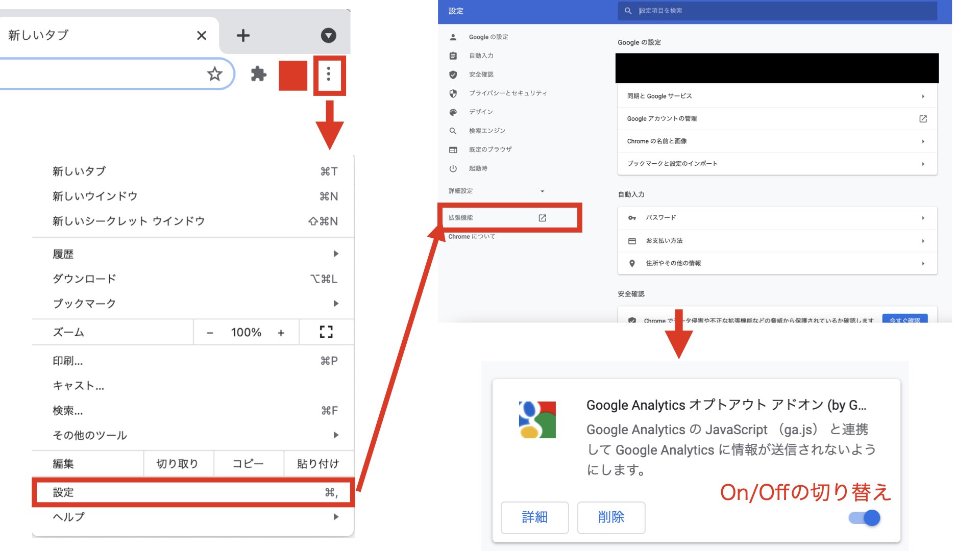The height and width of the screenshot is (551, 980).
Task: Click the 100% zoom value
Action: pos(246,333)
